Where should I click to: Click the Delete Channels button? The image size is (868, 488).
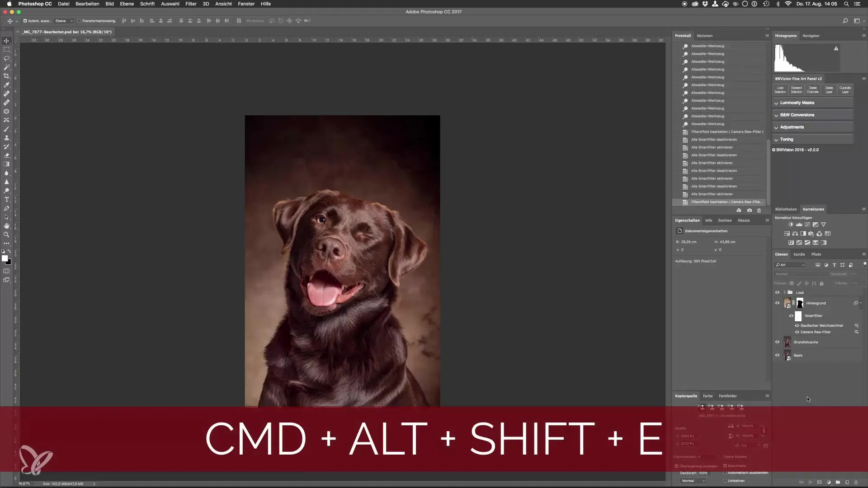tap(813, 90)
